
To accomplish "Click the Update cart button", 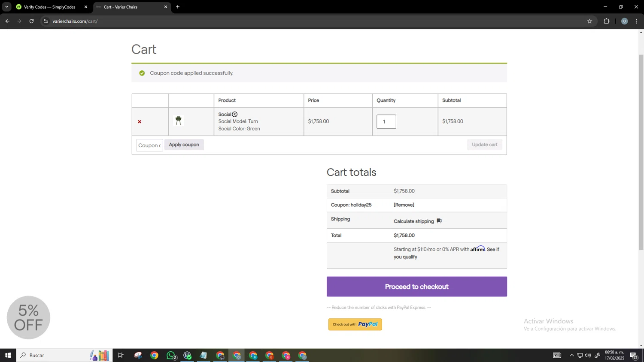I will pyautogui.click(x=484, y=145).
